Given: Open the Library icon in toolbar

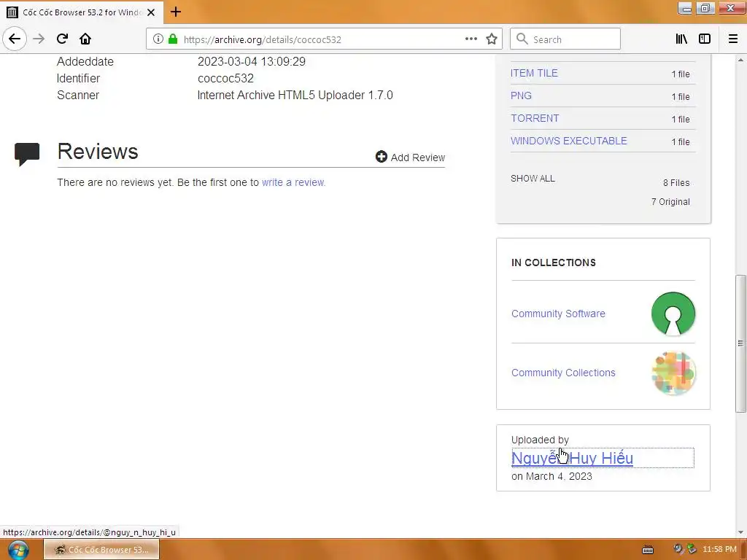Looking at the screenshot, I should [x=681, y=39].
